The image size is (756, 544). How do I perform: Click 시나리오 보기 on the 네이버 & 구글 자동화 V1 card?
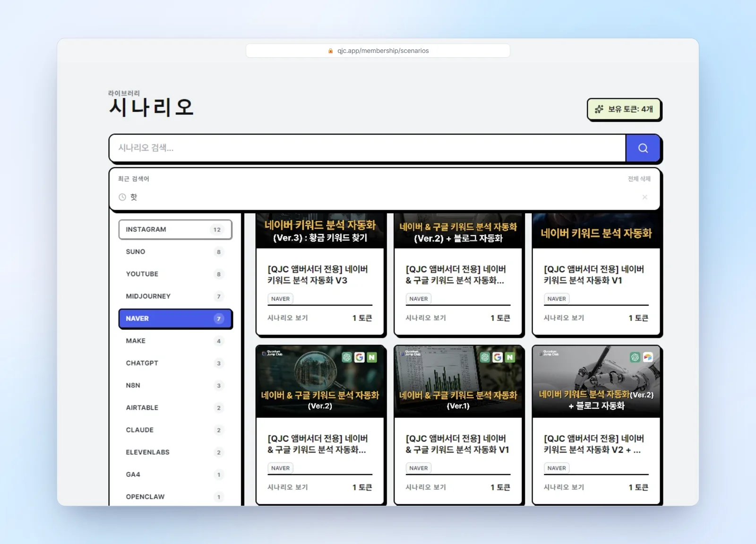(x=426, y=487)
